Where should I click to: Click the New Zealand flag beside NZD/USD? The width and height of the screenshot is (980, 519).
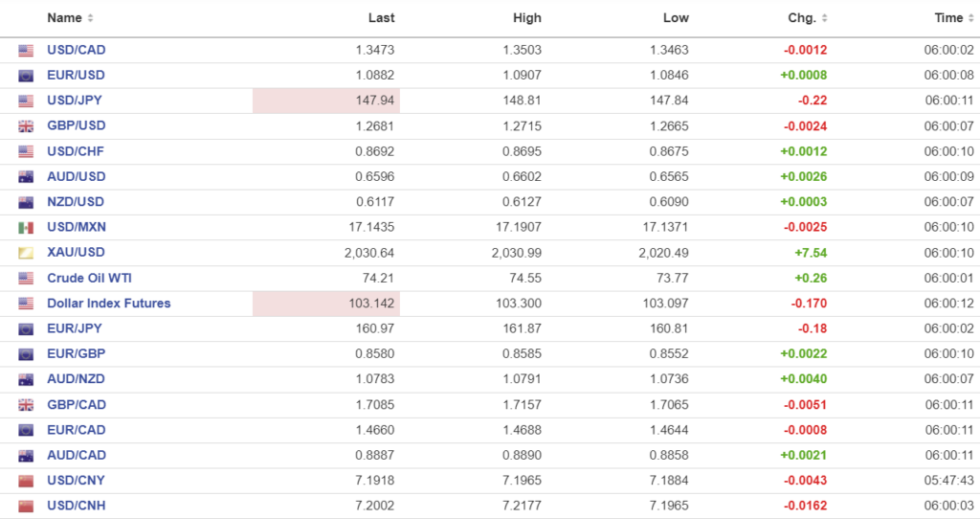26,202
